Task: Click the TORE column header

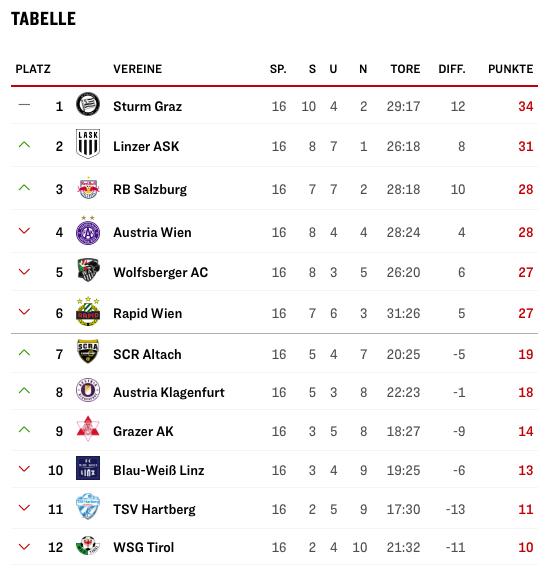Action: click(x=405, y=69)
